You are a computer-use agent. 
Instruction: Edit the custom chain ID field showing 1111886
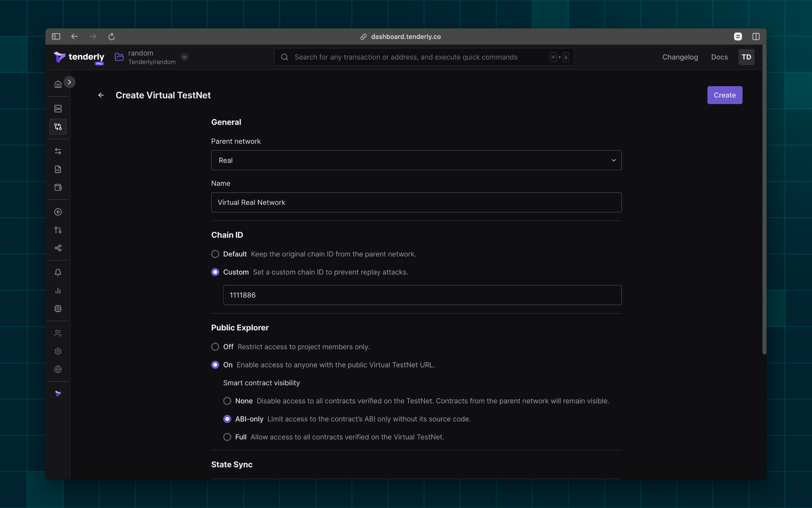(x=422, y=295)
